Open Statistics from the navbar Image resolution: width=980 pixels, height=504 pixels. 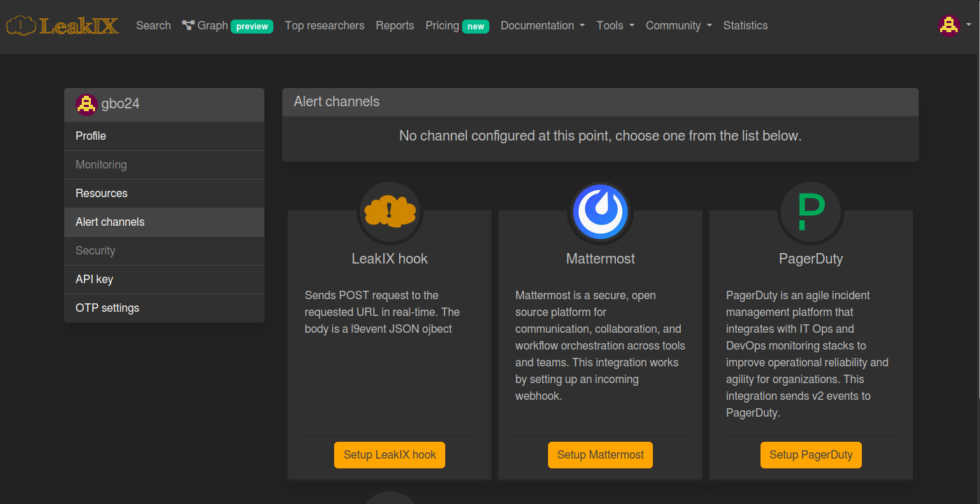click(745, 25)
